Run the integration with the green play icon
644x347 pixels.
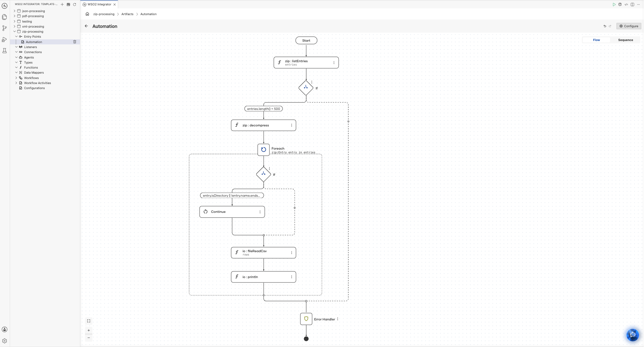click(614, 4)
